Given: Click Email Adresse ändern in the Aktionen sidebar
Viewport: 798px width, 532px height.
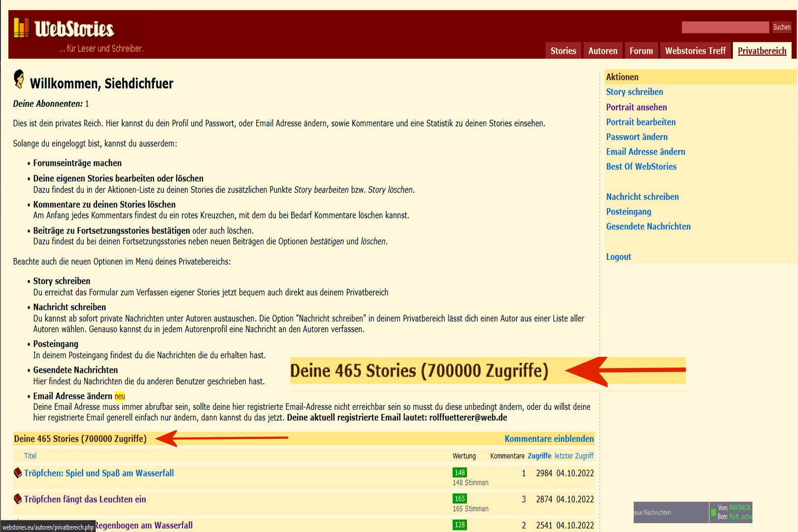Looking at the screenshot, I should pyautogui.click(x=645, y=152).
